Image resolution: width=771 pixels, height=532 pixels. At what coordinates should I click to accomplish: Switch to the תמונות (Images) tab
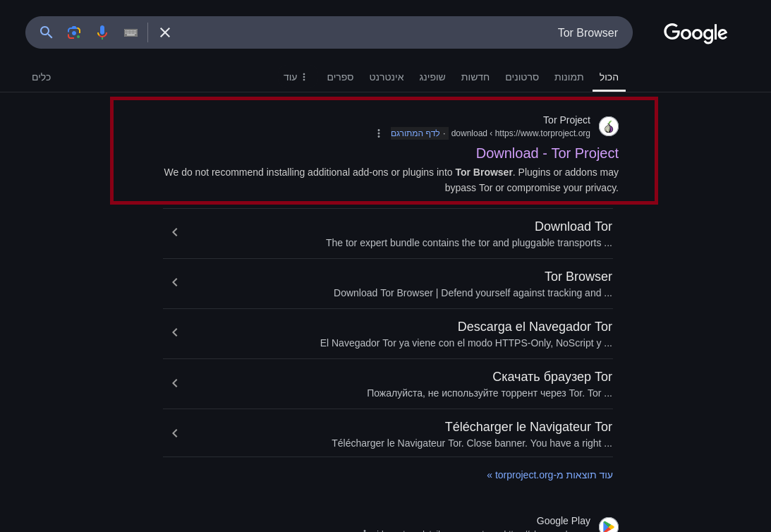[x=569, y=77]
